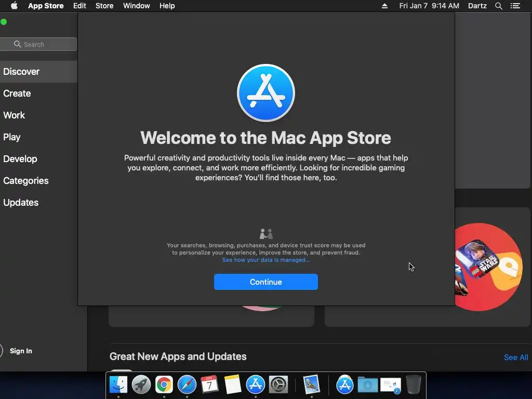The height and width of the screenshot is (399, 532).
Task: Click the Dartz user name in the menu bar
Action: click(x=477, y=6)
